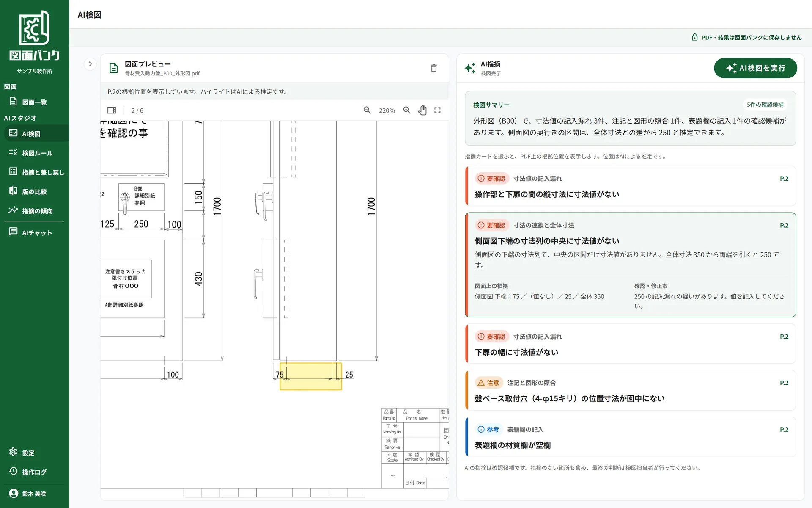
Task: Click the lock icon in the PDF notice
Action: [694, 37]
